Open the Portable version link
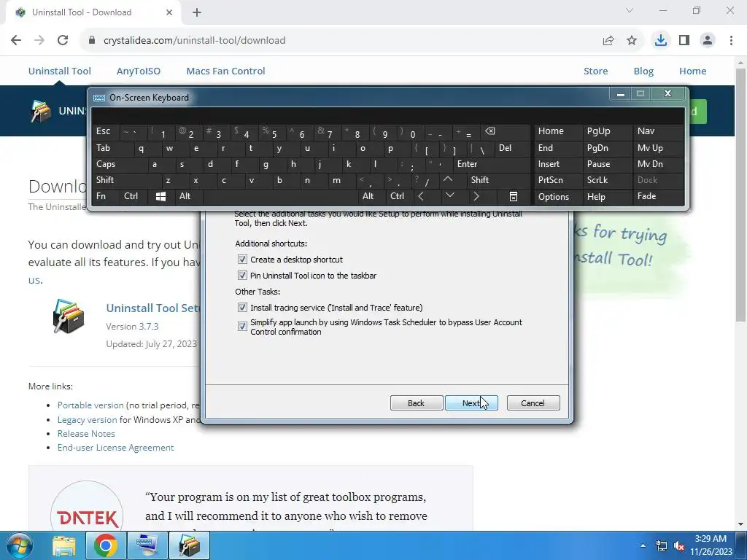The width and height of the screenshot is (747, 560). tap(90, 405)
